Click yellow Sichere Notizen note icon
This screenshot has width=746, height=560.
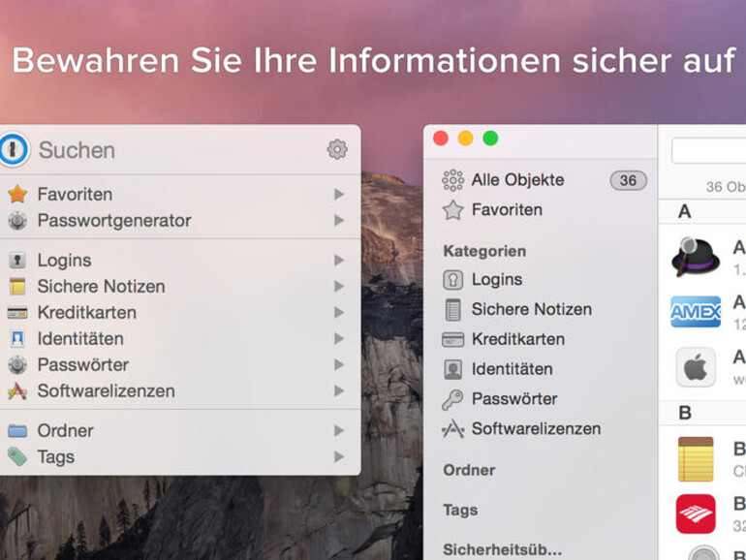(17, 287)
